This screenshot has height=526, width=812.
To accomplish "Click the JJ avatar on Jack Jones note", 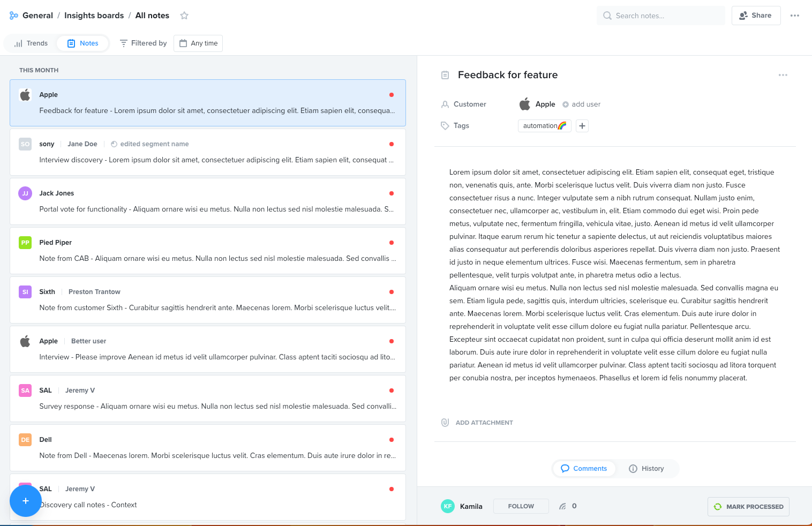I will click(x=25, y=193).
